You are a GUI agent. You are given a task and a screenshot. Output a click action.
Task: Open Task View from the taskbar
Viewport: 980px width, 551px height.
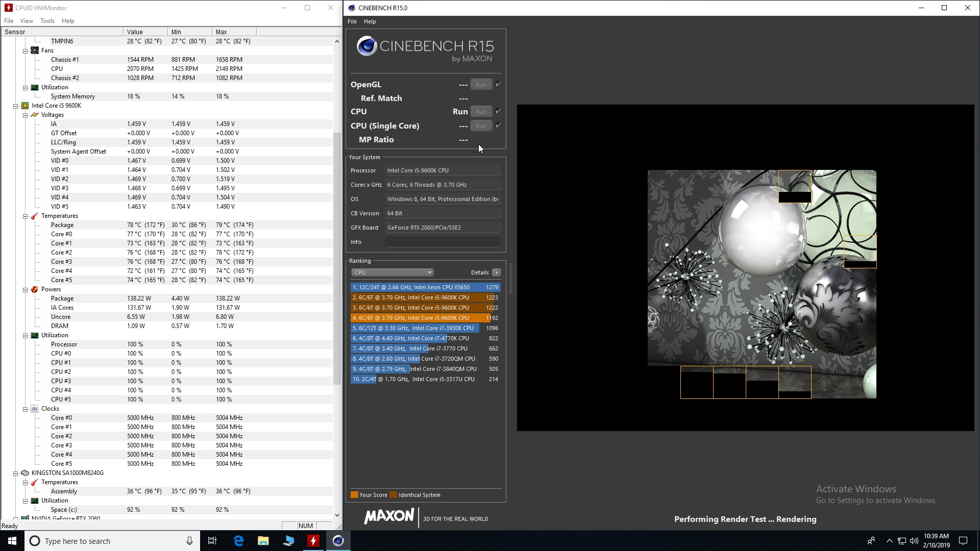coord(212,541)
